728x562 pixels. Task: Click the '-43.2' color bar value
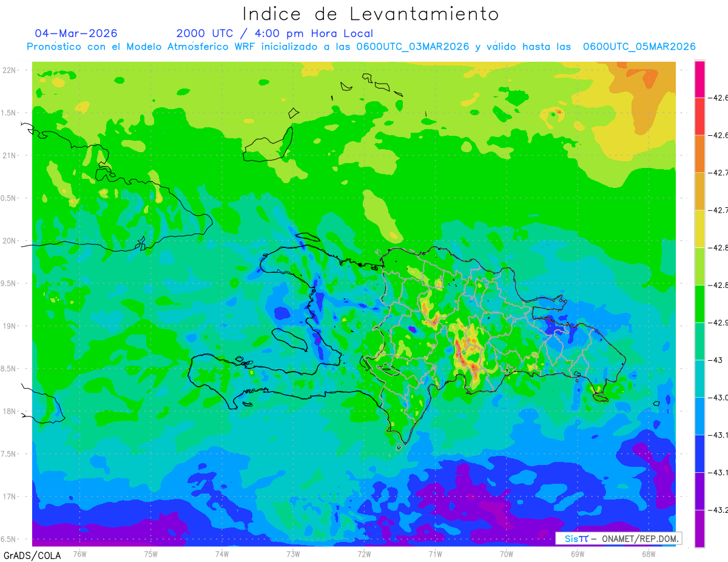click(x=719, y=510)
